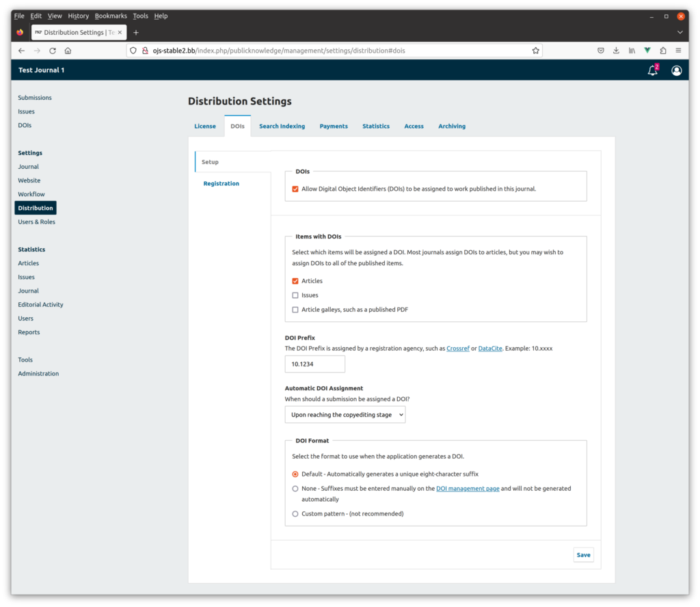
Task: Open the user profile icon
Action: [x=676, y=70]
